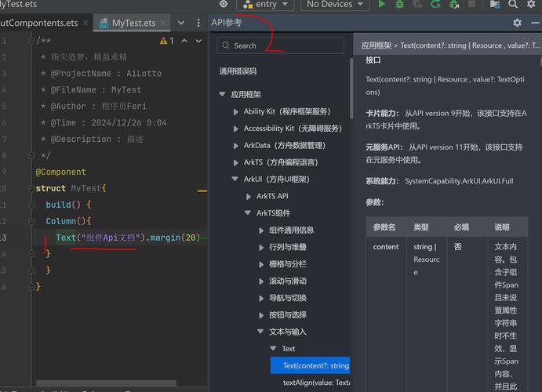Click the content parameter name cell
The image size is (542, 392).
pos(386,247)
